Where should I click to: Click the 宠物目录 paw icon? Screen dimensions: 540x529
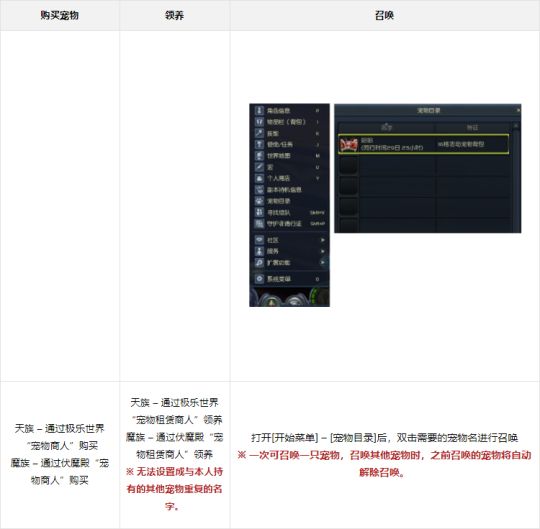[259, 201]
